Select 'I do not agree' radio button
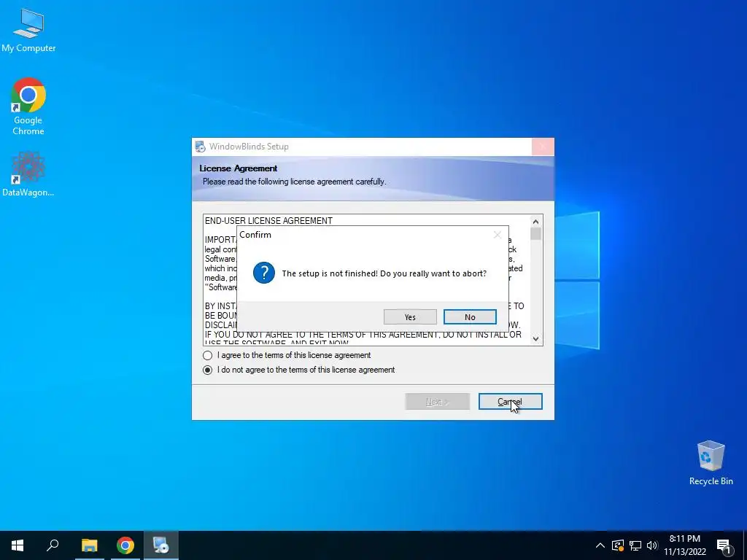This screenshot has height=560, width=747. point(208,370)
